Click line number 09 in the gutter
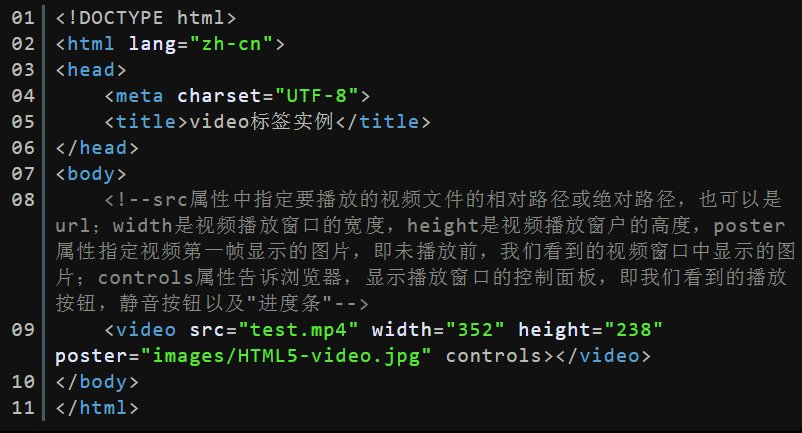This screenshot has width=802, height=433. [x=23, y=330]
